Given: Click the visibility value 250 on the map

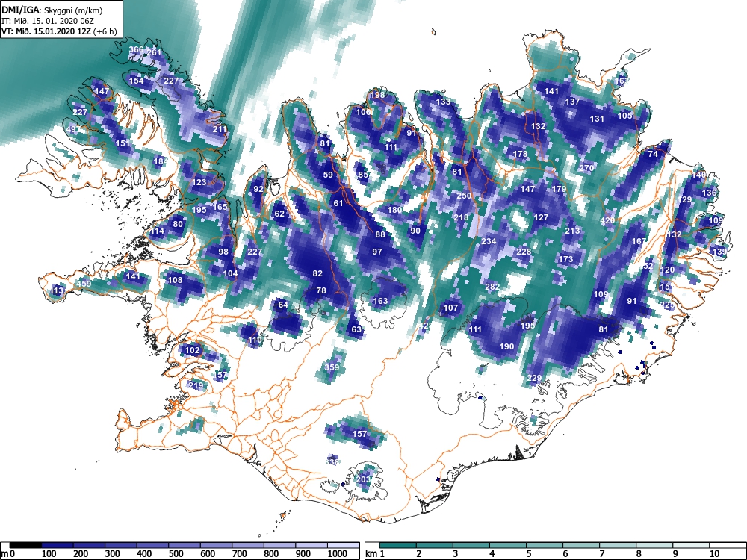Looking at the screenshot, I should (464, 196).
